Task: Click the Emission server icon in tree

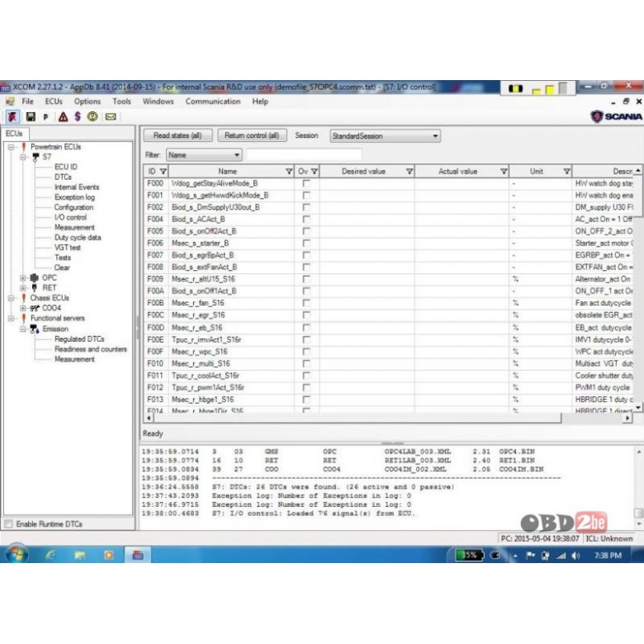Action: pos(35,329)
